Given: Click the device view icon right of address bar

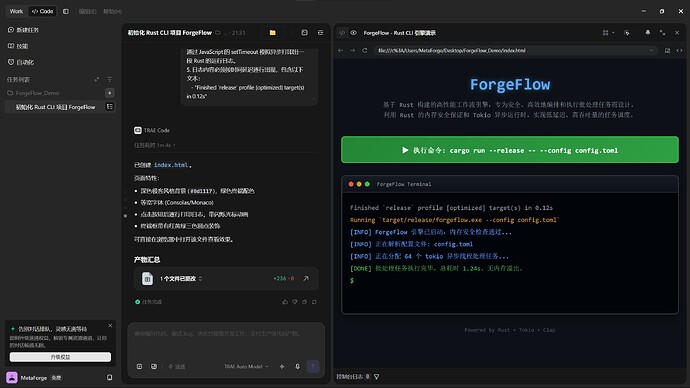Looking at the screenshot, I should pos(668,51).
